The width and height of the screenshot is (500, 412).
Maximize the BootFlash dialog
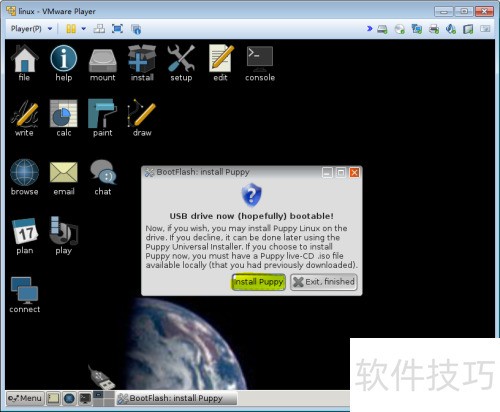[341, 173]
